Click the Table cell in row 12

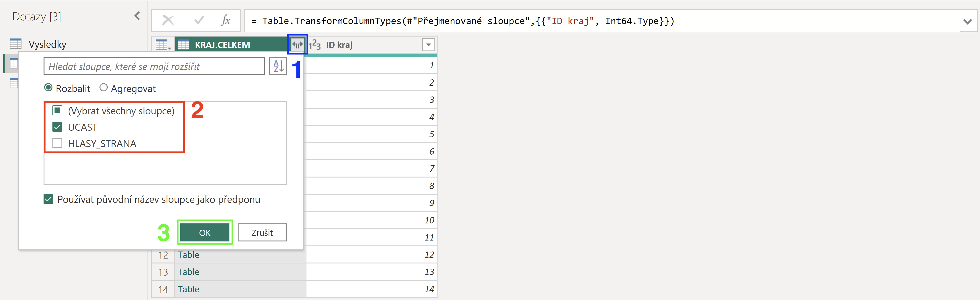tap(240, 255)
